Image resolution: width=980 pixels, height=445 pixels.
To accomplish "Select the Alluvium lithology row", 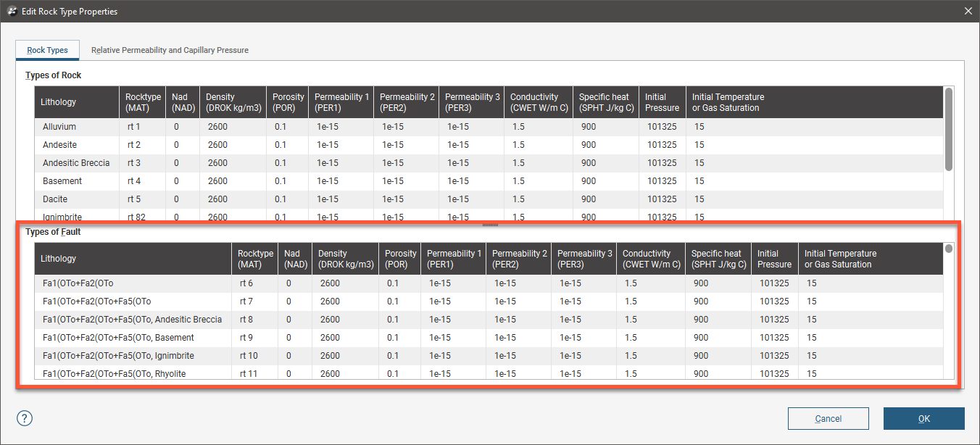I will click(76, 127).
